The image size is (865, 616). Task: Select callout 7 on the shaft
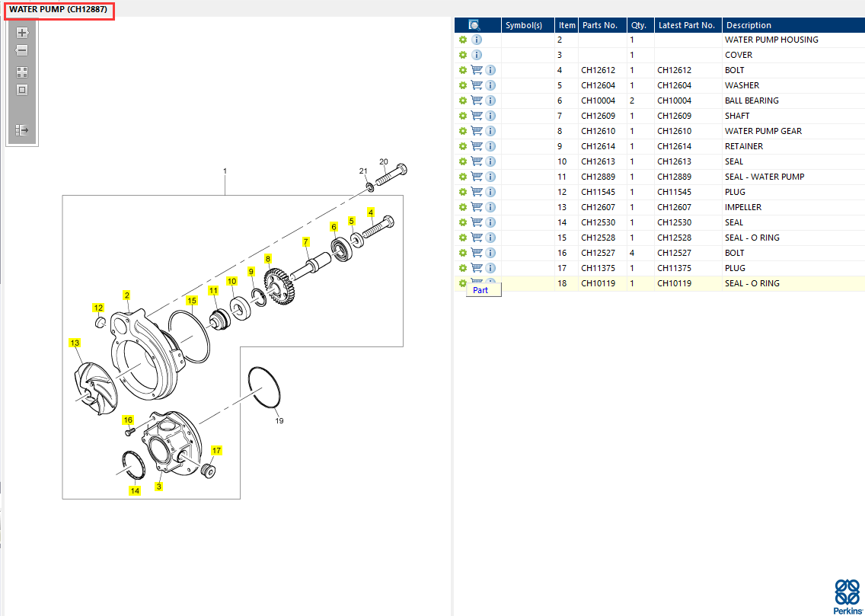tap(305, 241)
